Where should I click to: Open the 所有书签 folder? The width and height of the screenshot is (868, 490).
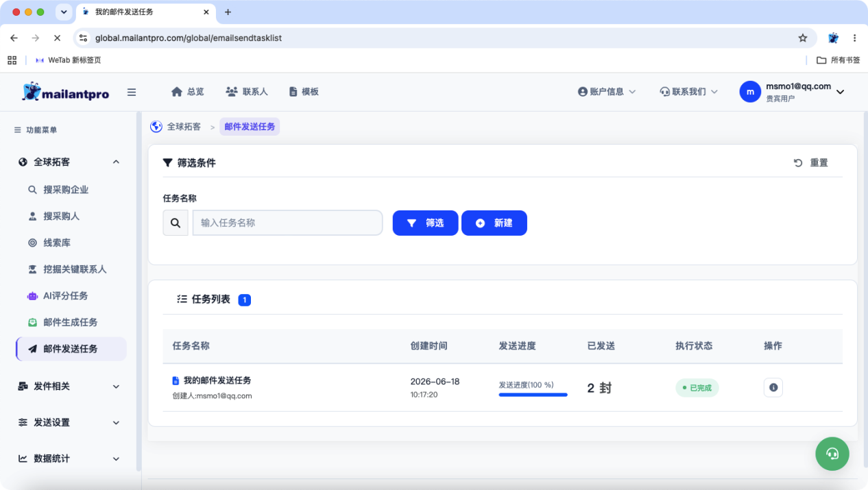pos(838,60)
